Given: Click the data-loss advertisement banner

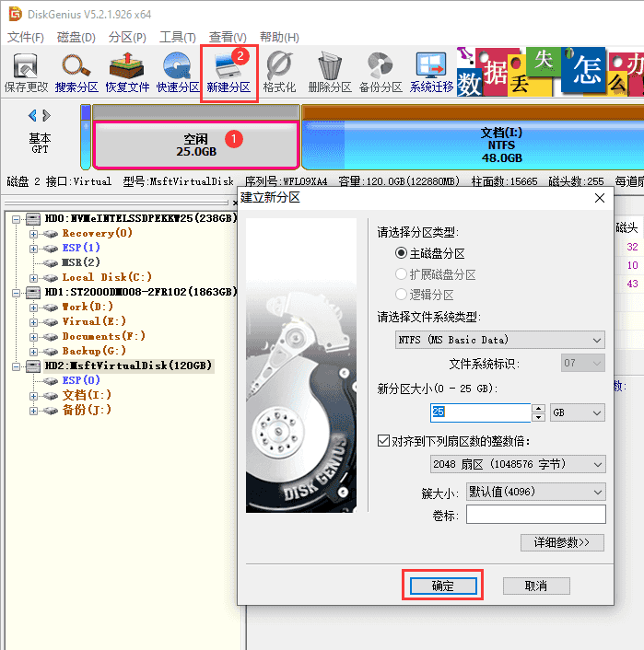Looking at the screenshot, I should 550,72.
